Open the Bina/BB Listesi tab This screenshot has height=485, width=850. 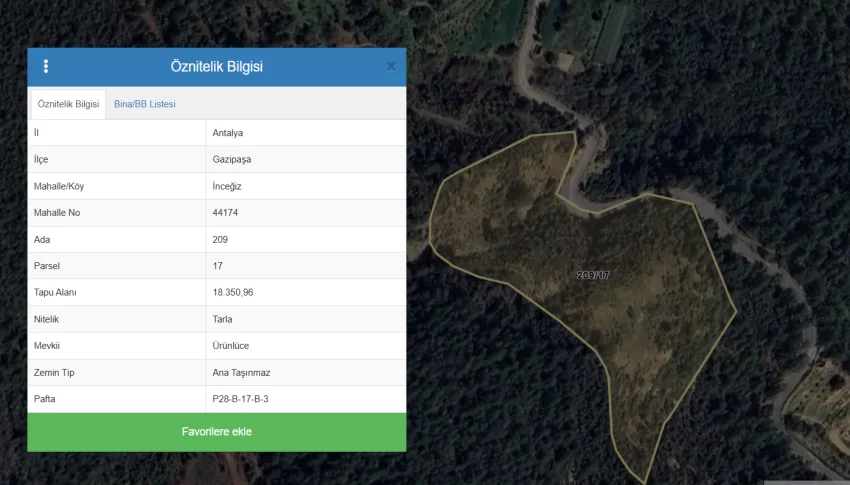pyautogui.click(x=145, y=104)
